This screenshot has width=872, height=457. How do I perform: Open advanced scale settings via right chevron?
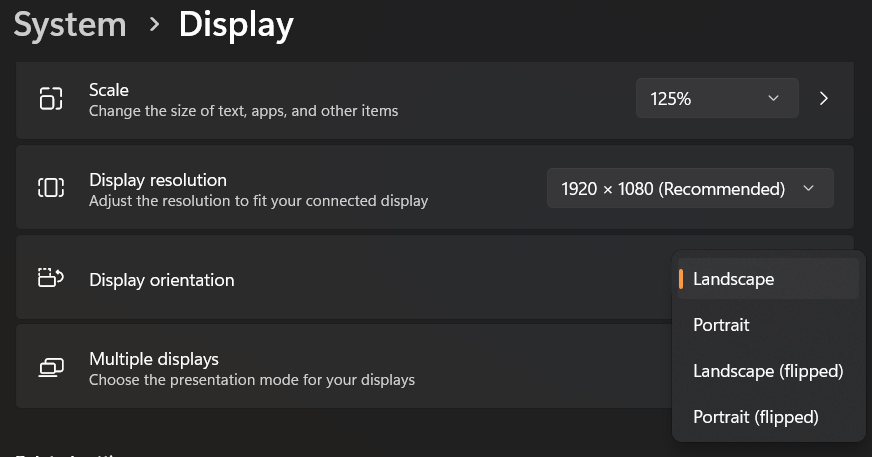point(824,99)
